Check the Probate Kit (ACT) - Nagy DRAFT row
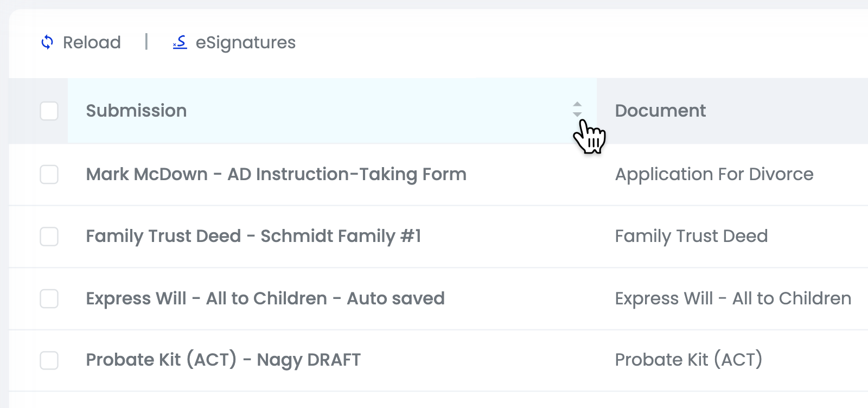 pyautogui.click(x=49, y=360)
